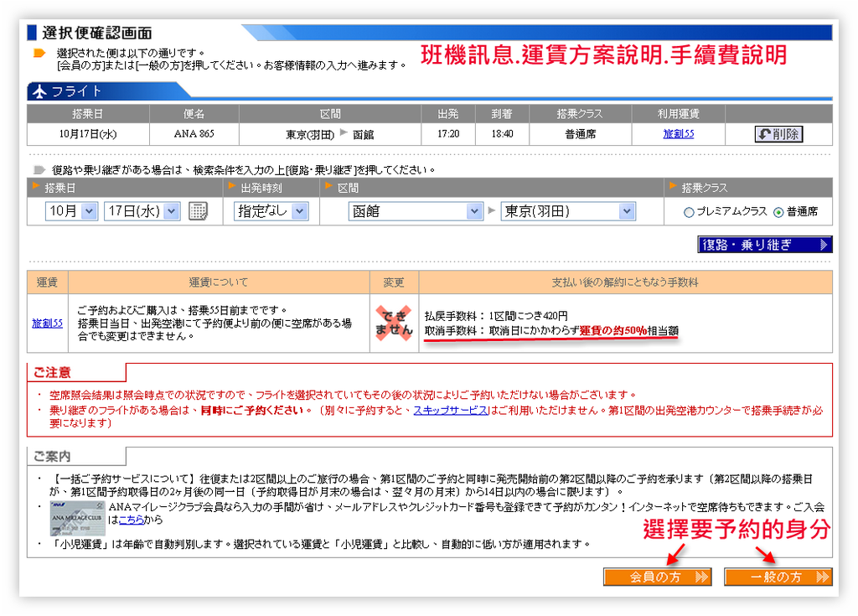The image size is (858, 616).
Task: Click the ANA Mileage Club card image
Action: pyautogui.click(x=77, y=518)
